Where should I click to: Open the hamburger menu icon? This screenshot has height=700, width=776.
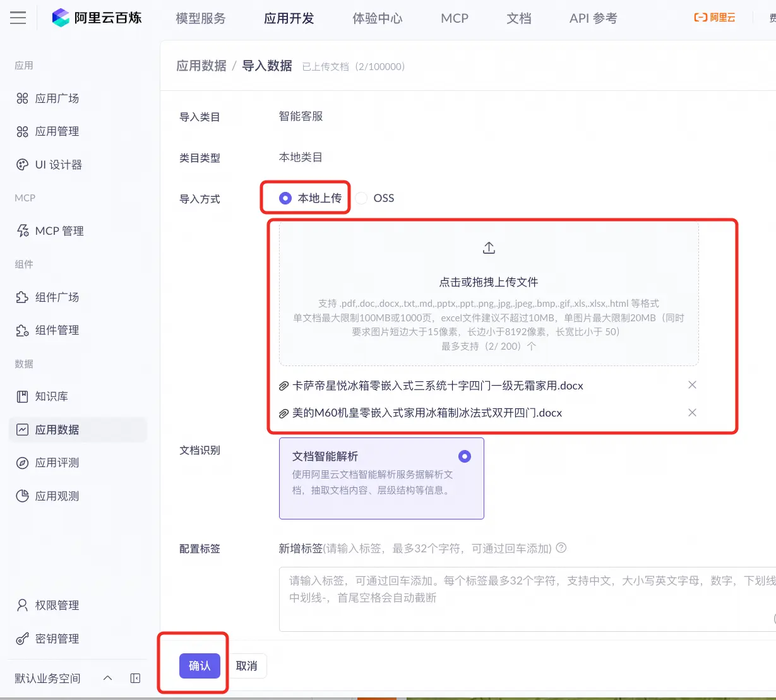coord(18,18)
